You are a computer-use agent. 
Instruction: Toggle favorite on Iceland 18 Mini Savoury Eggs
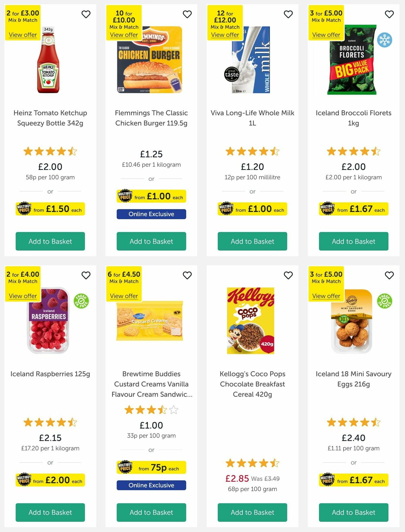click(389, 276)
